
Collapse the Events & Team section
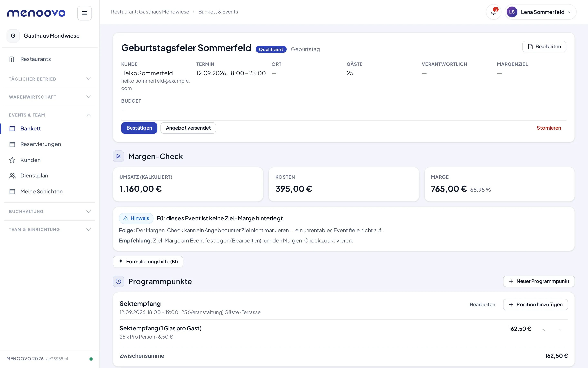[50, 115]
